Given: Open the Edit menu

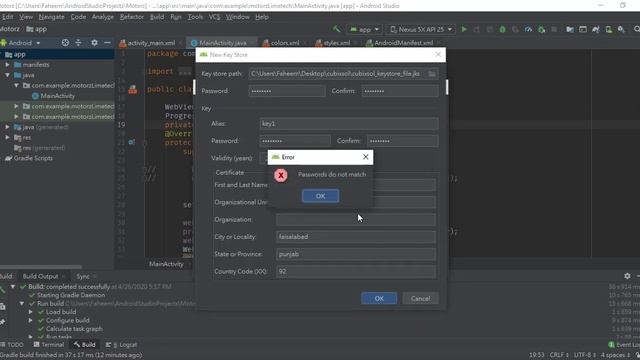Looking at the screenshot, I should pos(7,17).
